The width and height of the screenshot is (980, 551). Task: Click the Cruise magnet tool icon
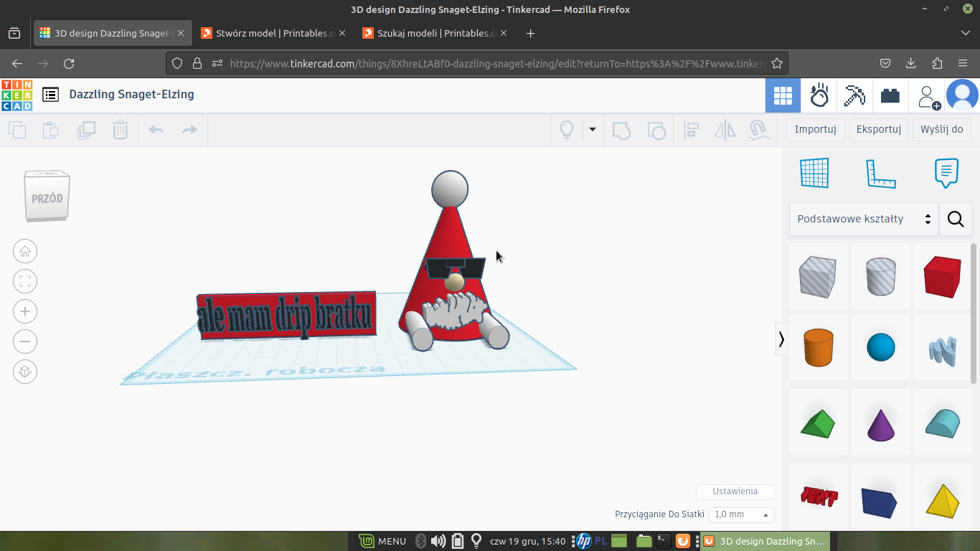pyautogui.click(x=759, y=130)
